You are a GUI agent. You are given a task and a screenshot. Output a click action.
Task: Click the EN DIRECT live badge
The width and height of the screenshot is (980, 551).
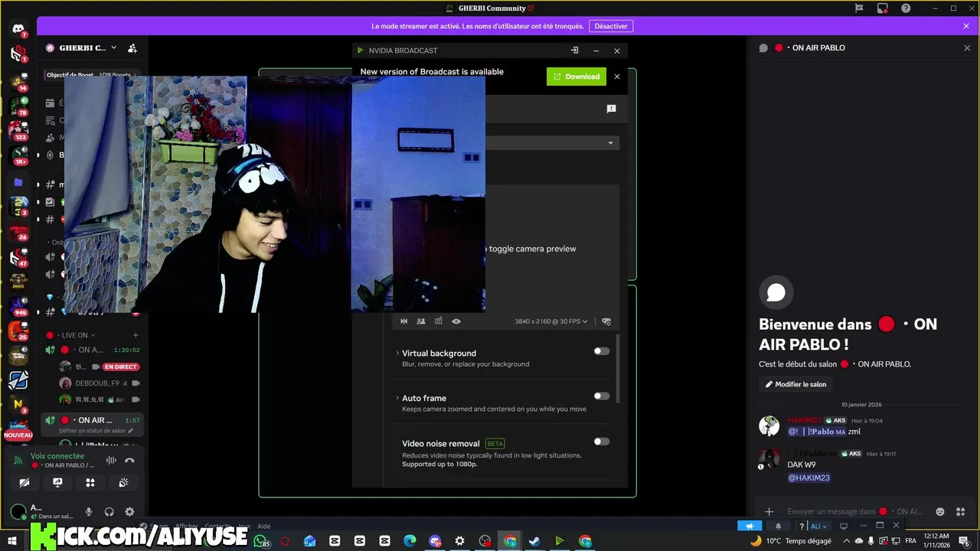[120, 367]
